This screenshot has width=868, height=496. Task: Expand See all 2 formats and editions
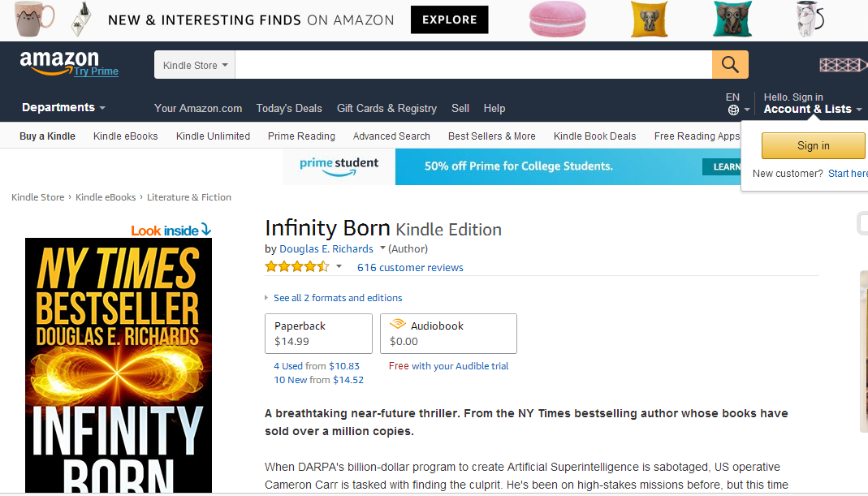pyautogui.click(x=337, y=298)
